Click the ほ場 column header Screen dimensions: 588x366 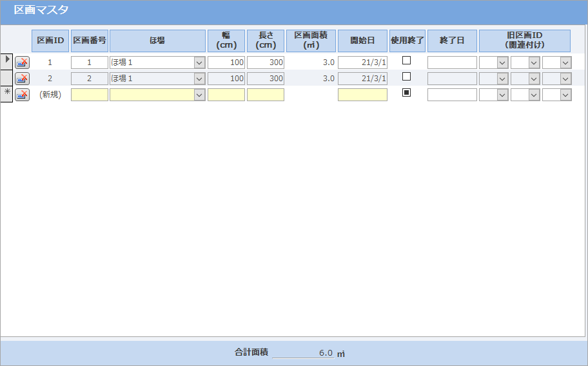tap(157, 41)
